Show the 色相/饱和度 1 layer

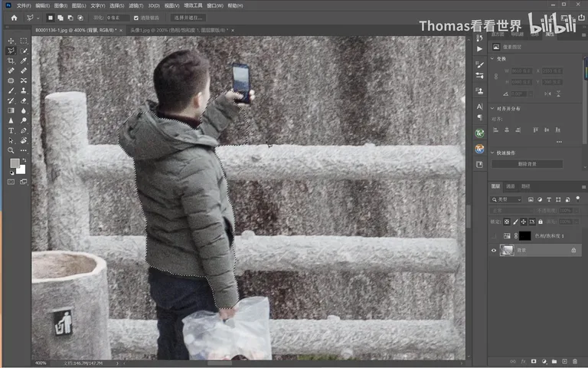point(494,236)
